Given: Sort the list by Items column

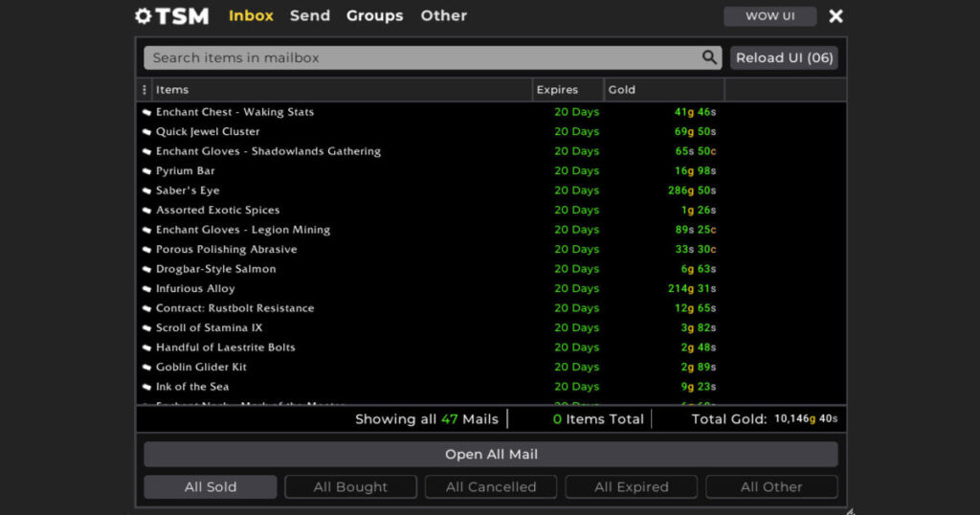Looking at the screenshot, I should (x=172, y=90).
